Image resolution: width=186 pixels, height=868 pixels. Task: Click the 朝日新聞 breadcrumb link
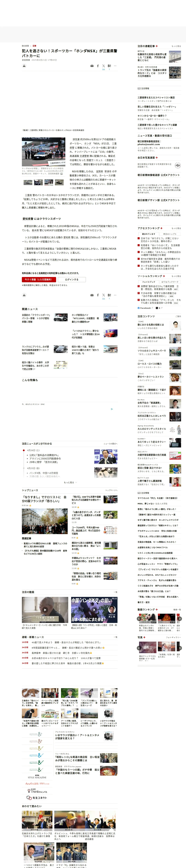point(25,46)
